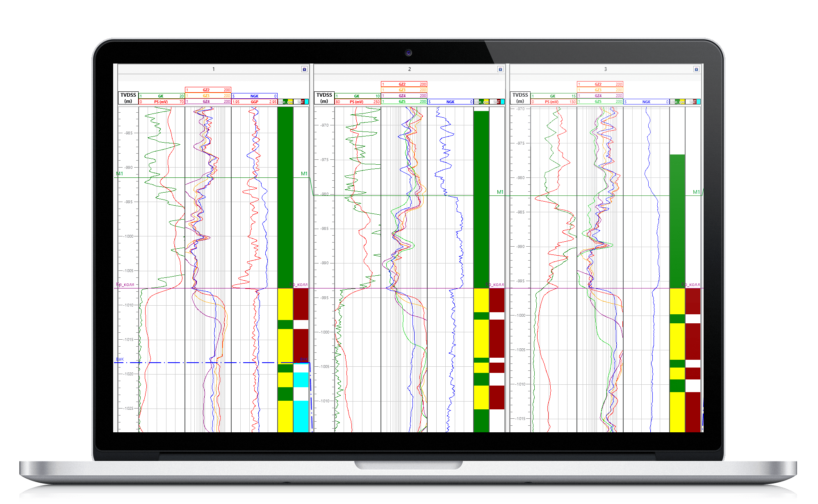Viewport: 818px width, 504px height.
Task: Select the GZ5 curve header in well 2
Action: (x=404, y=102)
